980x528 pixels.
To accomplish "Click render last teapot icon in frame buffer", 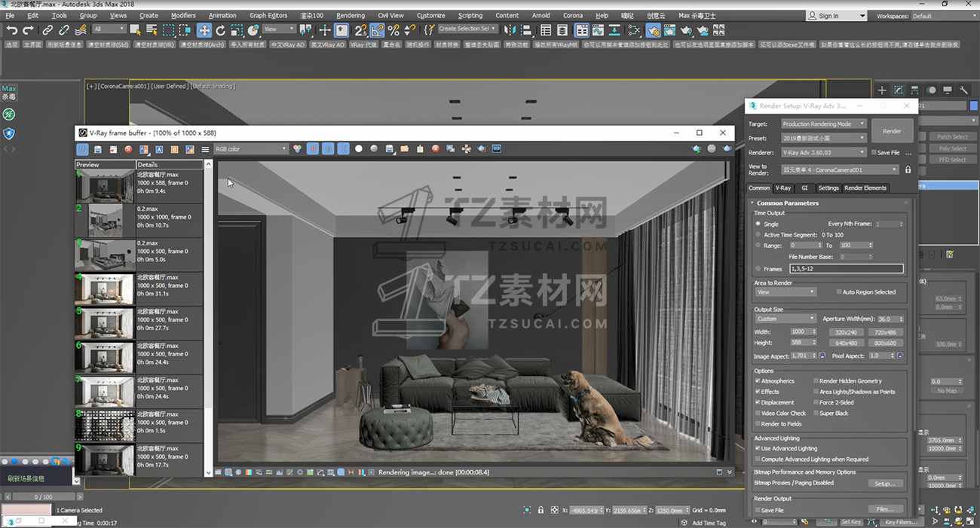I will (x=727, y=149).
